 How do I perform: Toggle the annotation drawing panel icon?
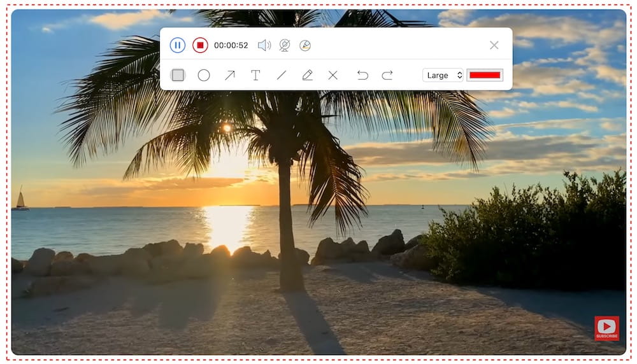pyautogui.click(x=305, y=45)
